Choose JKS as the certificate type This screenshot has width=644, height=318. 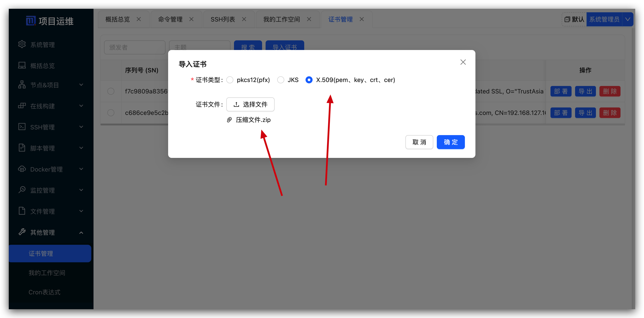click(281, 80)
